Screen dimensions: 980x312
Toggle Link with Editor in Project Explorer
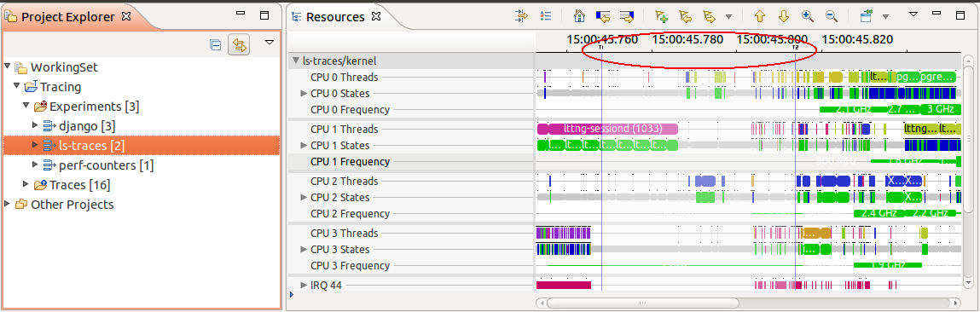tap(239, 44)
